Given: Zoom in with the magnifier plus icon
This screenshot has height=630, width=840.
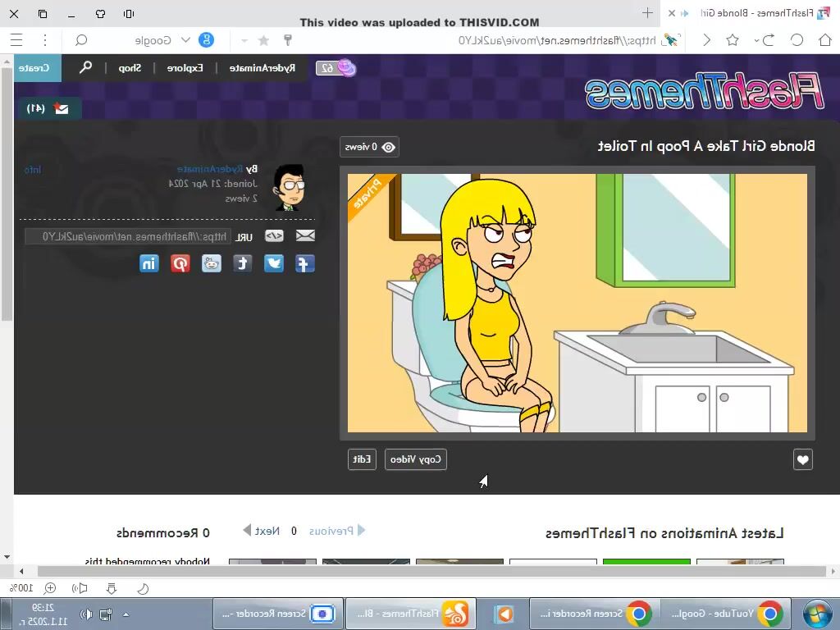Looking at the screenshot, I should coord(50,588).
